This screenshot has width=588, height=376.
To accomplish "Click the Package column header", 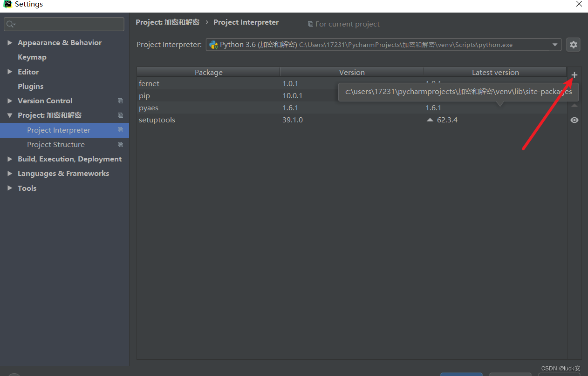I will tap(209, 72).
